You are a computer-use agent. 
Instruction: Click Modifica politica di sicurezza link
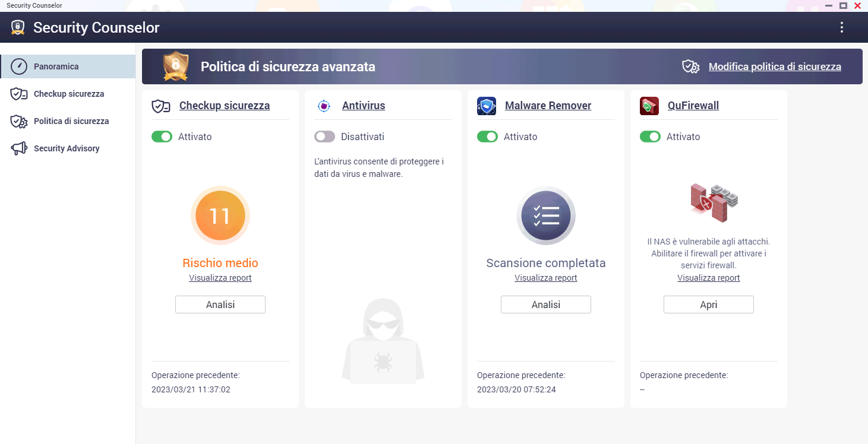(x=775, y=66)
